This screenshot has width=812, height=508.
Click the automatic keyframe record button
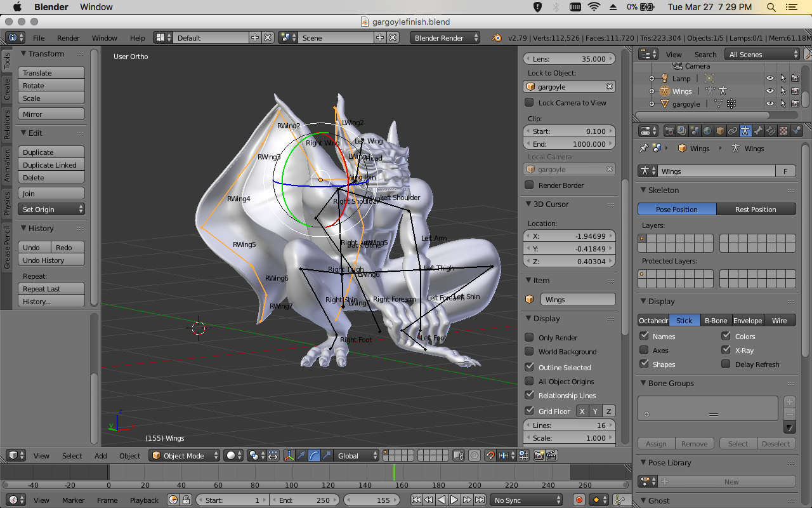[x=579, y=500]
